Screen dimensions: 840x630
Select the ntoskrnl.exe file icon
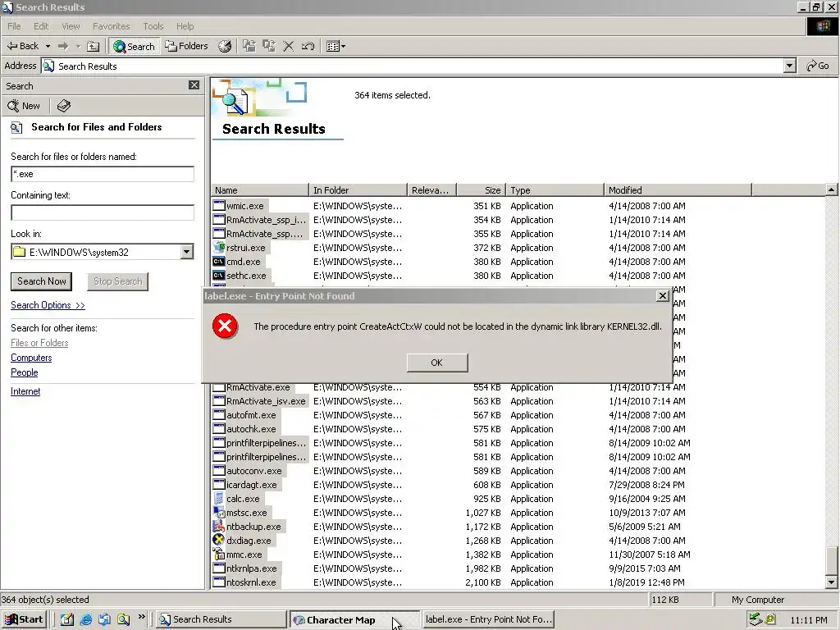coord(218,582)
